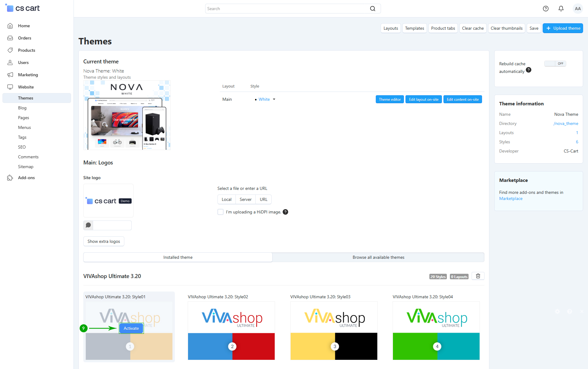The width and height of the screenshot is (588, 369).
Task: Click the Rebuild cache help tooltip icon
Action: [x=528, y=70]
